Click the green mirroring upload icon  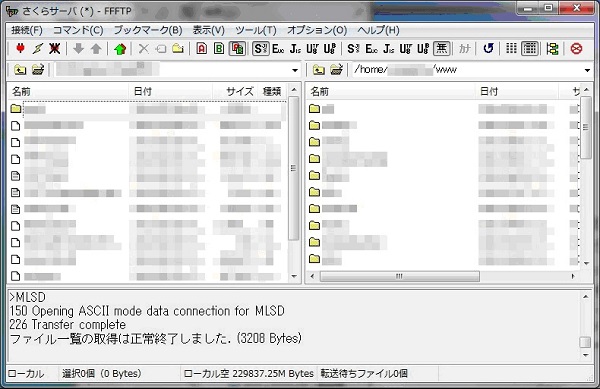pyautogui.click(x=120, y=49)
